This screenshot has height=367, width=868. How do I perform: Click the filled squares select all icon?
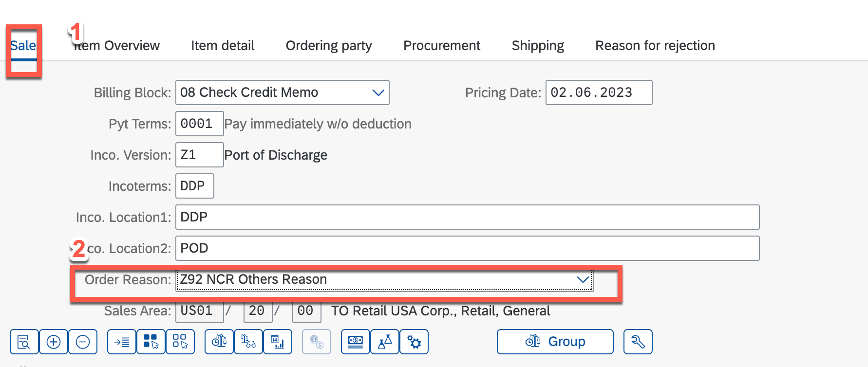pyautogui.click(x=151, y=342)
